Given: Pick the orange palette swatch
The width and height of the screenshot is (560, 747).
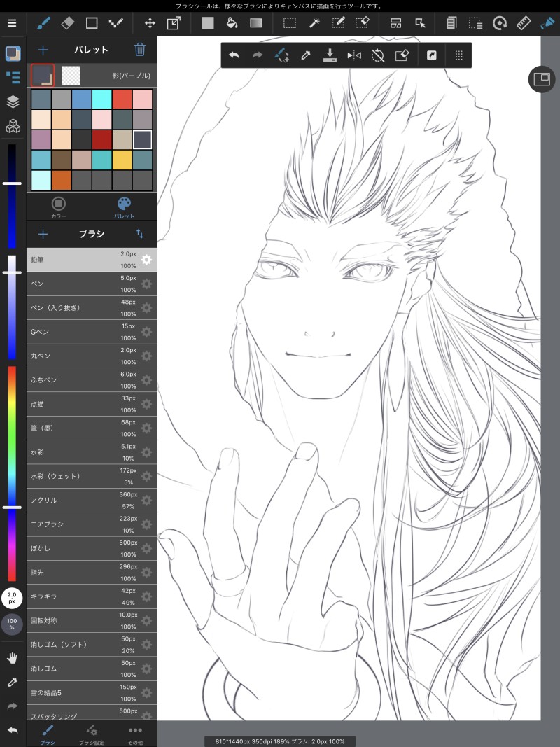Looking at the screenshot, I should tap(61, 180).
